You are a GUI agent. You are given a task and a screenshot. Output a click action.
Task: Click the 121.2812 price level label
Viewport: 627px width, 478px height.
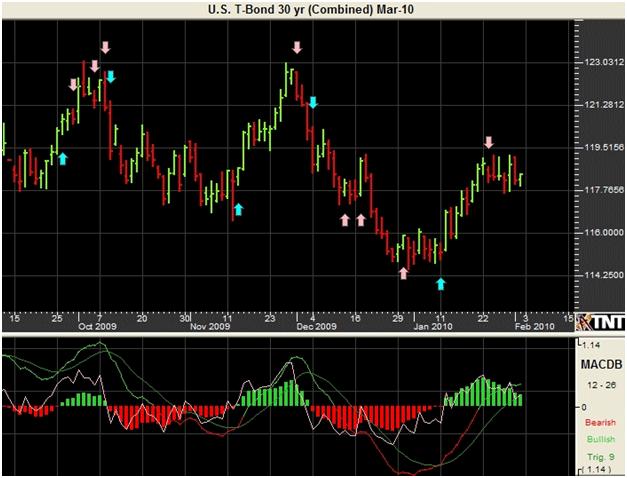pos(604,105)
